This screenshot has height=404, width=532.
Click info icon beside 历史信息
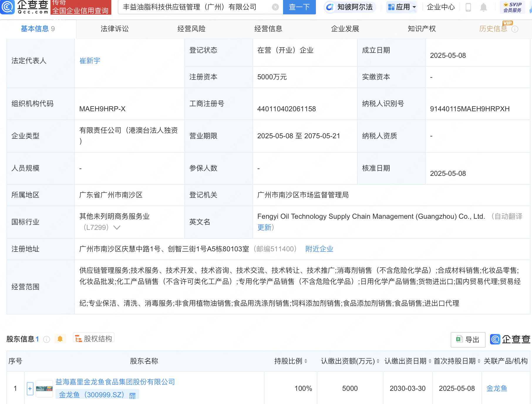[515, 29]
